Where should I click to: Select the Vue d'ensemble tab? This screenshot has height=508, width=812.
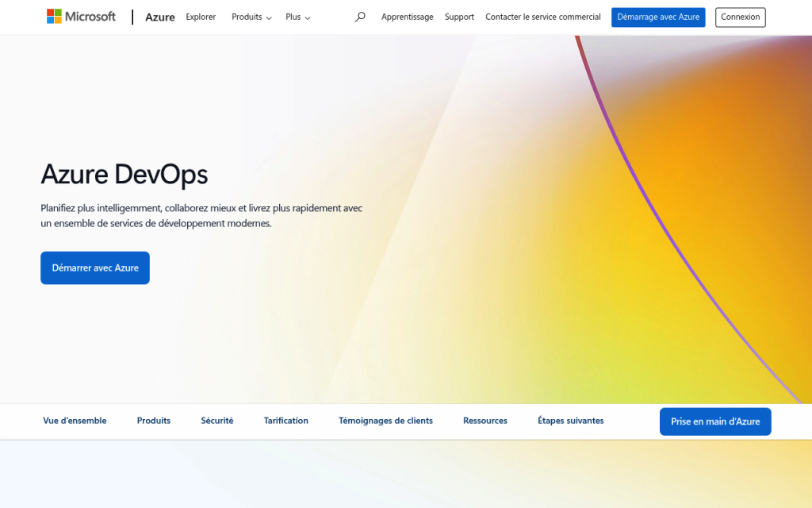(x=75, y=421)
